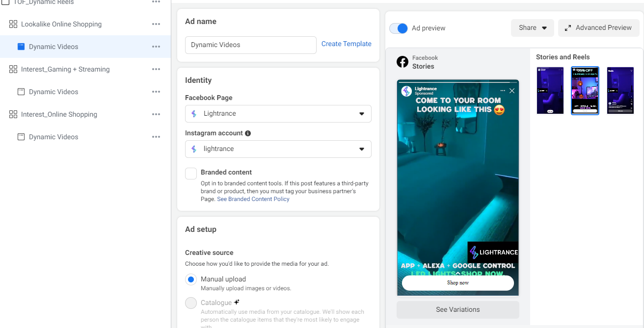
Task: Click the Ad name input field
Action: 251,45
